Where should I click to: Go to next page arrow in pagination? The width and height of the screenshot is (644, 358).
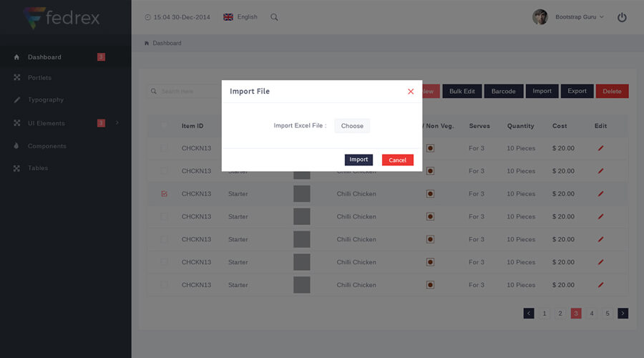pos(623,313)
